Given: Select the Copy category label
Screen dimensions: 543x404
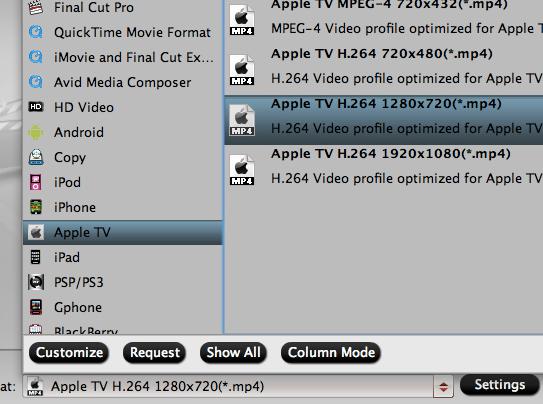Looking at the screenshot, I should coord(70,158).
